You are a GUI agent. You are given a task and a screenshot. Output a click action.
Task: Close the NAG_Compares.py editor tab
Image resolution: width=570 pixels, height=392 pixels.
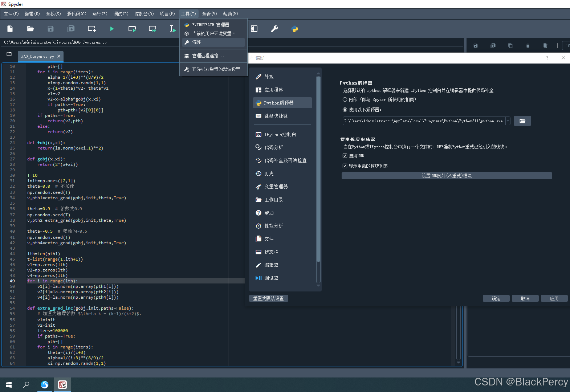click(x=59, y=56)
